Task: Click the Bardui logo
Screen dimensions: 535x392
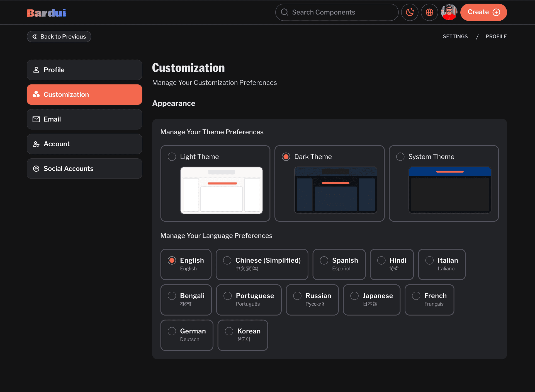Action: point(47,13)
